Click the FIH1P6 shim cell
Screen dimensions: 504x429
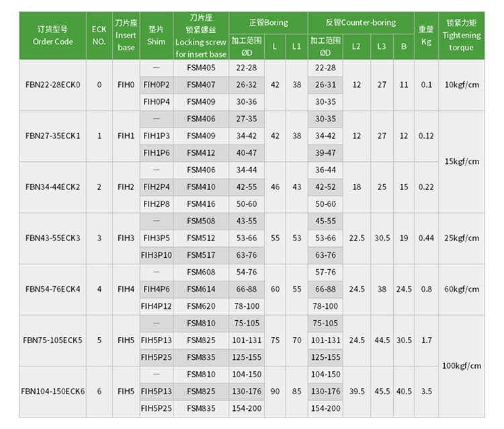click(157, 153)
